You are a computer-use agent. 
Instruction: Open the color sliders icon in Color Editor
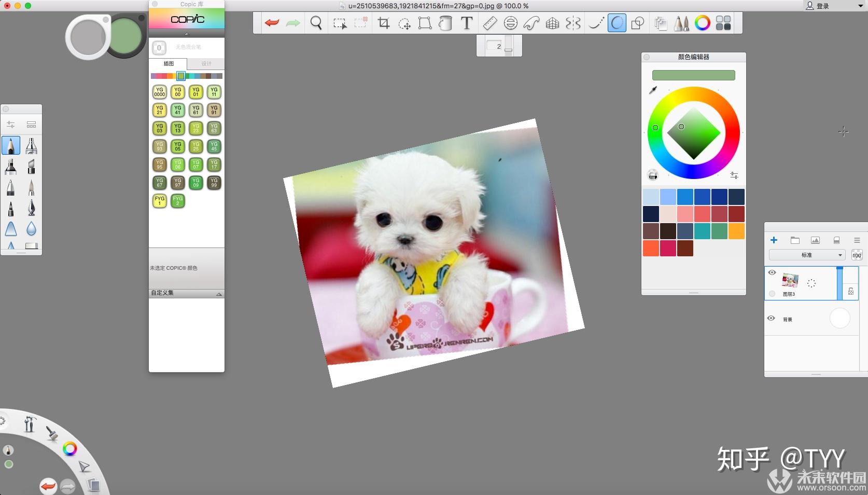coord(734,175)
